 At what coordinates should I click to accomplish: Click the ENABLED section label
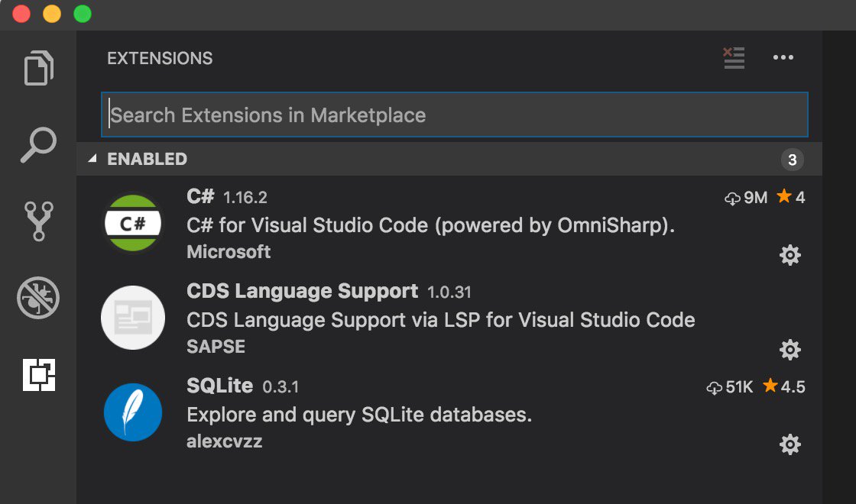(147, 159)
